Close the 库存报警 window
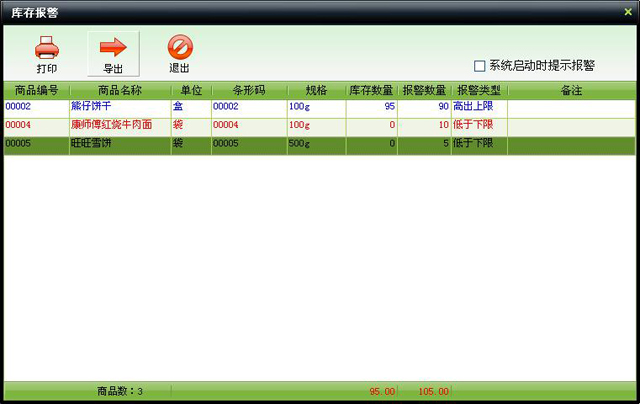 628,10
